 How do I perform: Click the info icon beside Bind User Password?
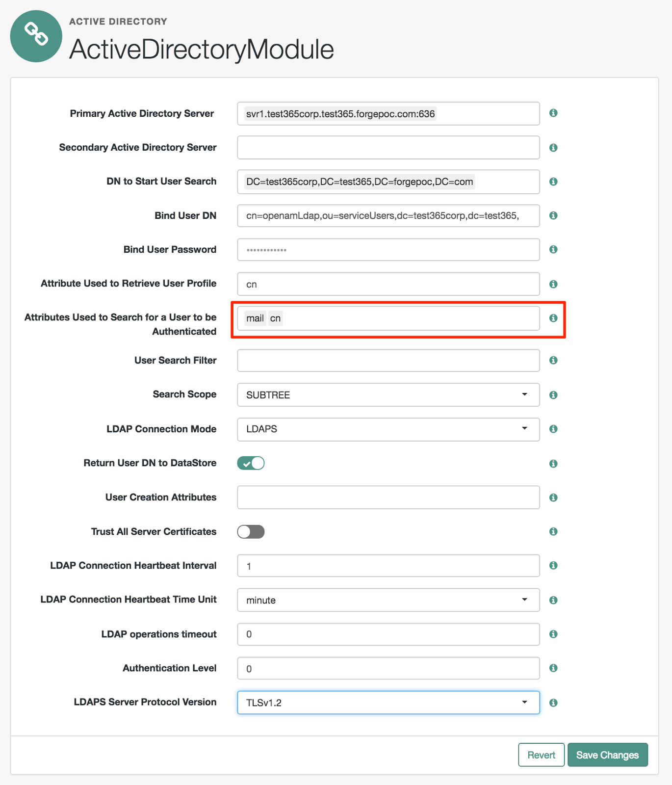coord(553,249)
